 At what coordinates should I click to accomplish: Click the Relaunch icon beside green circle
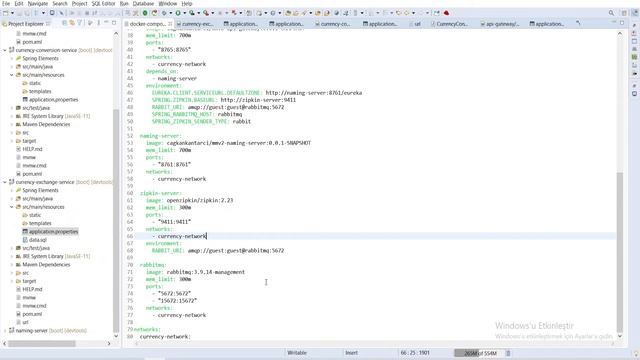point(154,13)
